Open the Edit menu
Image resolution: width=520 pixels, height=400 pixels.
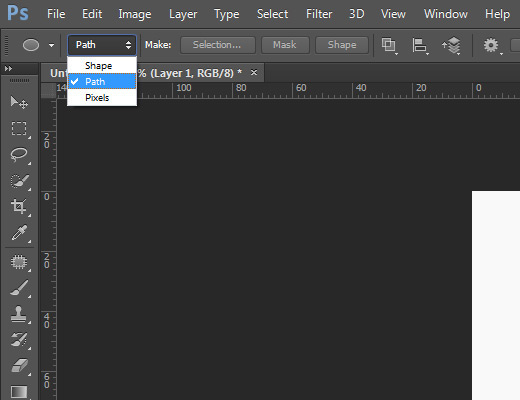click(92, 14)
